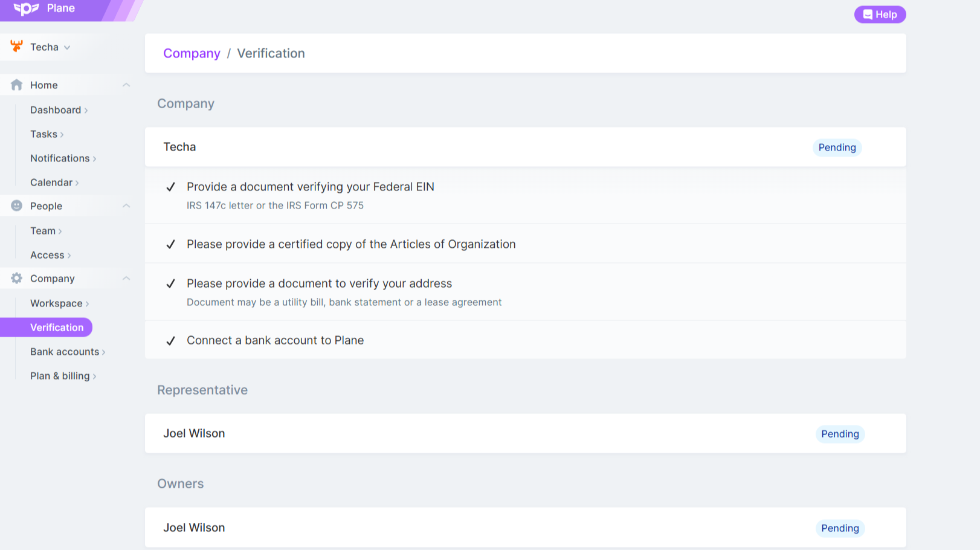Image resolution: width=980 pixels, height=550 pixels.
Task: Open Joel Wilson Representative row
Action: pyautogui.click(x=526, y=433)
